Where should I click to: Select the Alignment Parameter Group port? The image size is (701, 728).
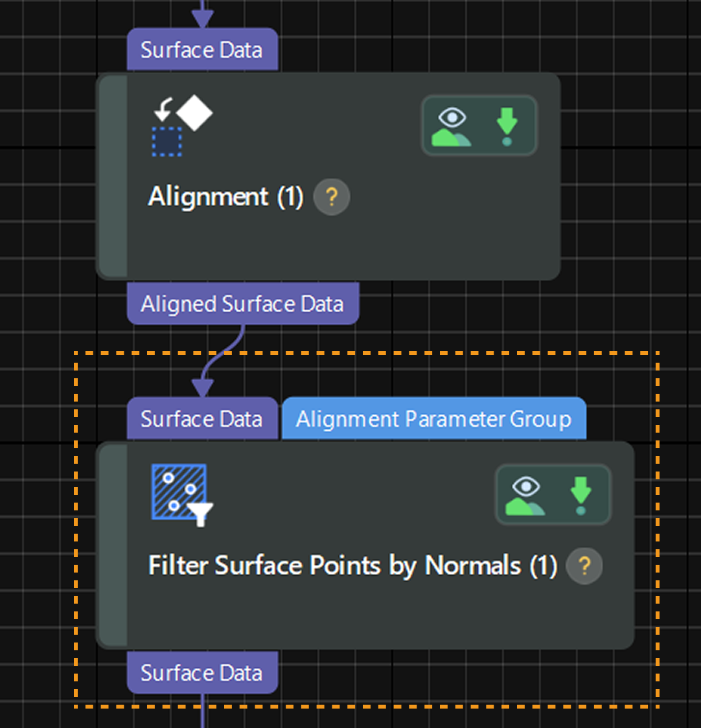433,419
